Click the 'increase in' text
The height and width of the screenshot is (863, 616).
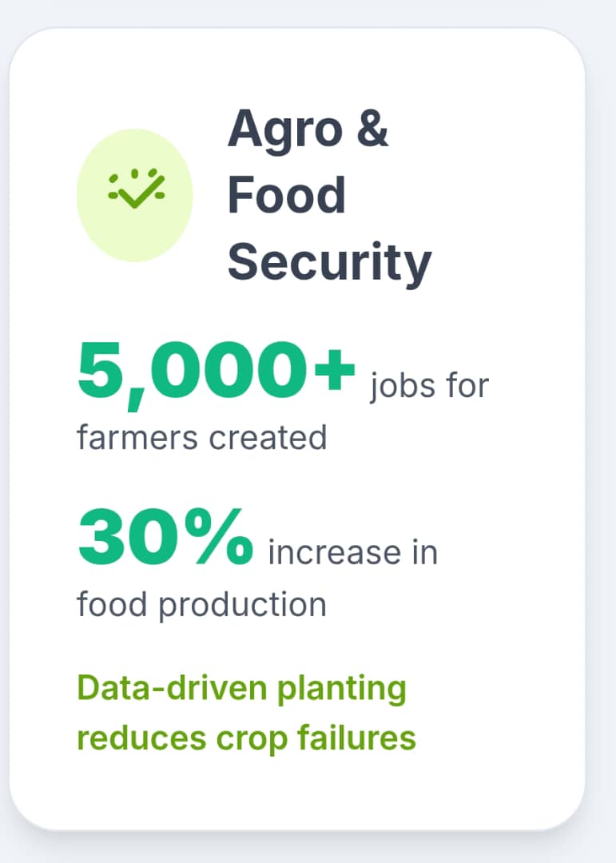pyautogui.click(x=353, y=553)
